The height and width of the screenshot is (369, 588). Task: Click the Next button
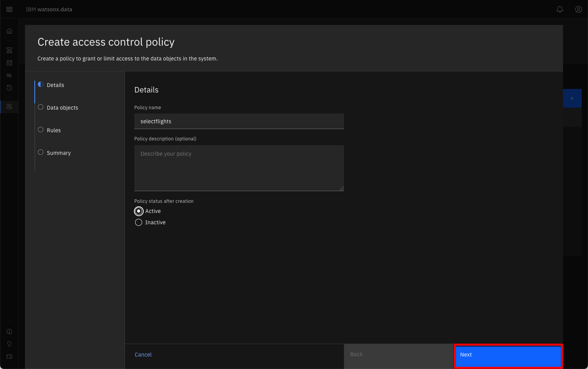508,356
